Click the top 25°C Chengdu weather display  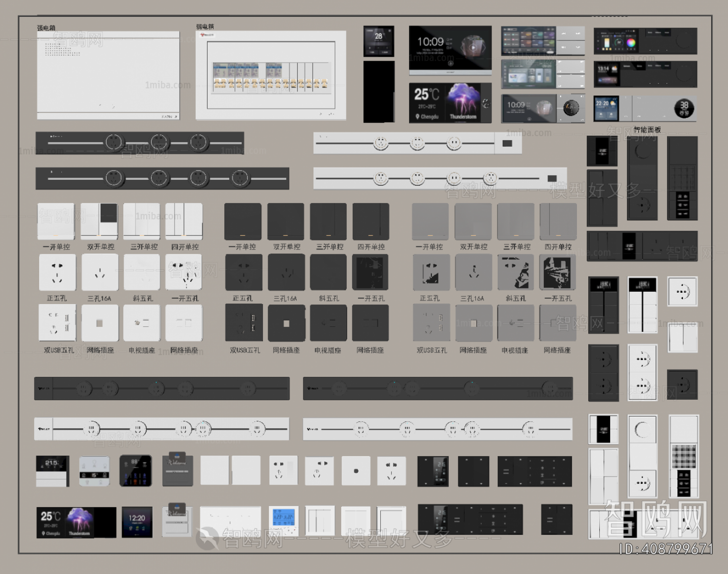point(450,103)
